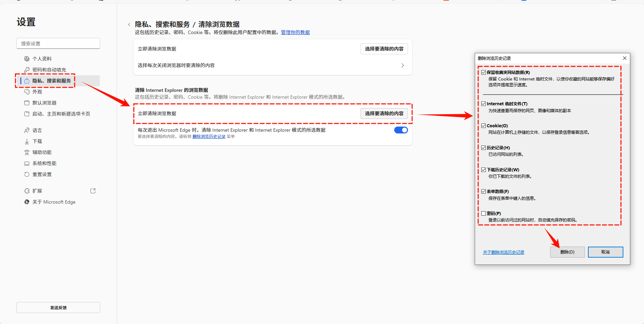Disable the Cookie(O) checkbox

484,126
